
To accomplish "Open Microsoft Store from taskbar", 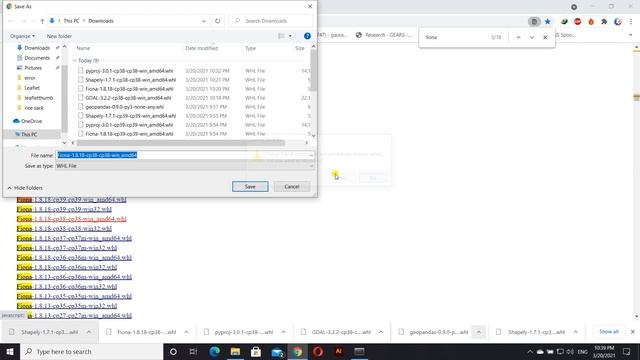I will tap(256, 351).
